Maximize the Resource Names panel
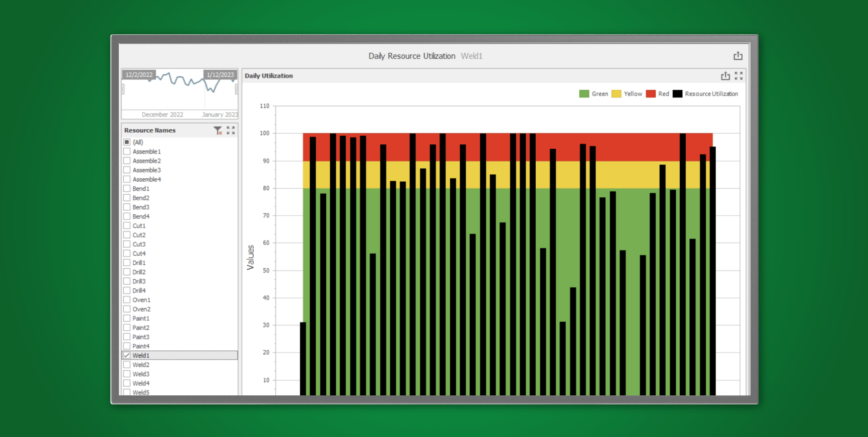This screenshot has width=868, height=437. point(230,130)
